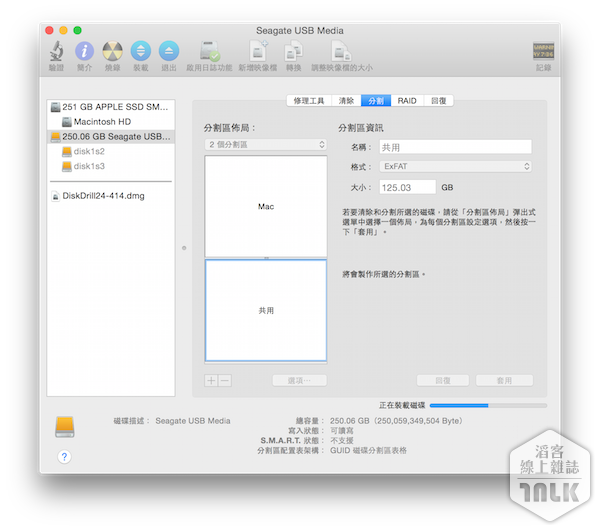Click the sidebar splitter dot handle
This screenshot has height=530, width=600.
184,248
